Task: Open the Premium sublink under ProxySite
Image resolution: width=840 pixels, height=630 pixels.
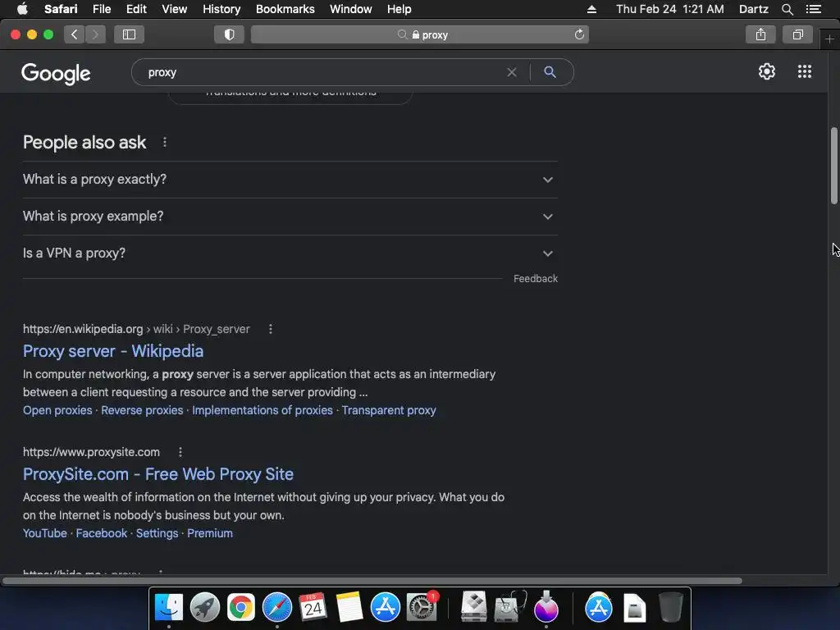Action: click(x=210, y=533)
